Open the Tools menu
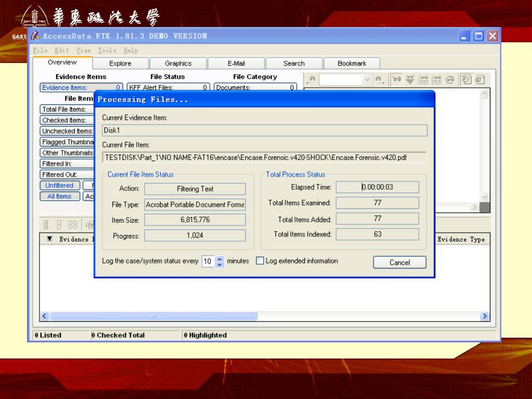This screenshot has width=532, height=399. [x=107, y=50]
